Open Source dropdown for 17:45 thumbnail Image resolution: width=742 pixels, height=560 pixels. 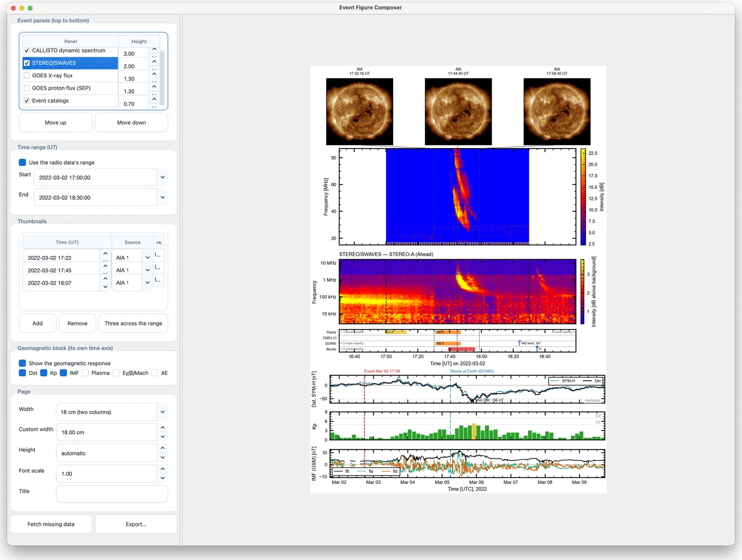coord(147,270)
